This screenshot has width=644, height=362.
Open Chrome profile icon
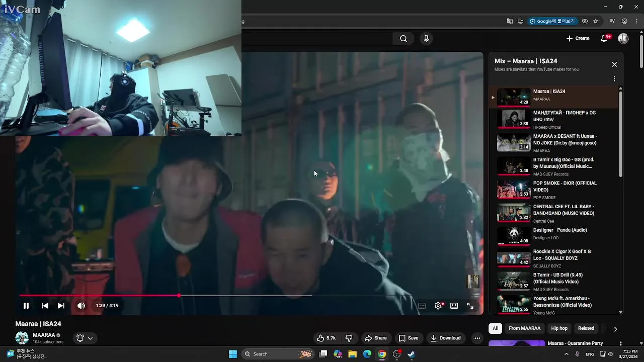click(x=624, y=21)
